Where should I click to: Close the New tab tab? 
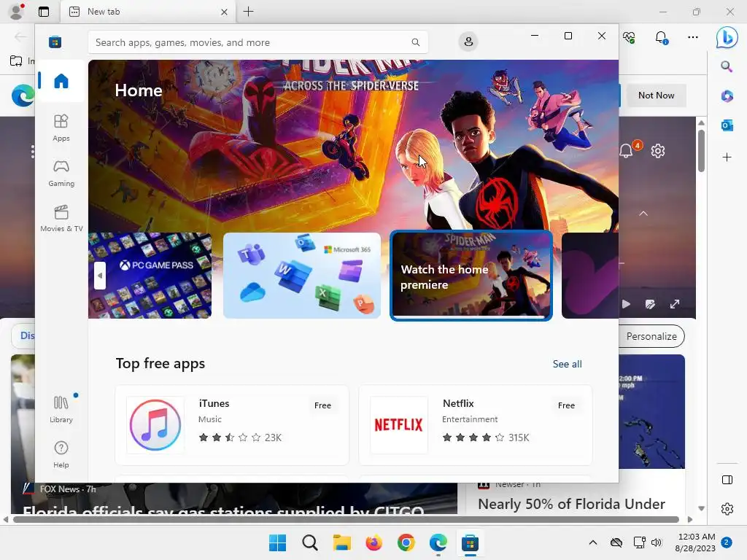(224, 12)
